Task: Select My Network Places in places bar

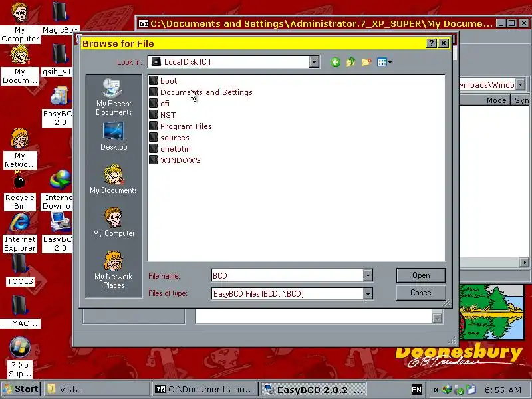Action: (x=114, y=270)
